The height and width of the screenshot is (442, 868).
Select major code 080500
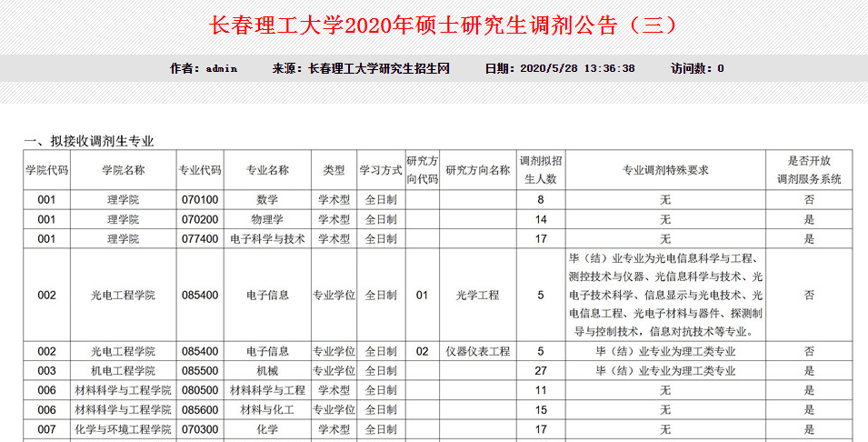pos(200,390)
